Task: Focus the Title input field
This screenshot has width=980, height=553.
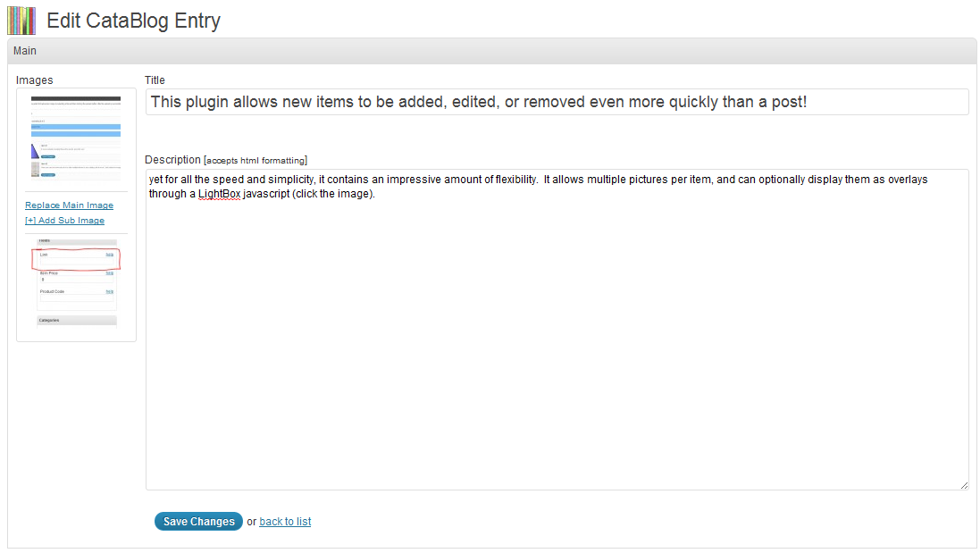Action: click(557, 102)
